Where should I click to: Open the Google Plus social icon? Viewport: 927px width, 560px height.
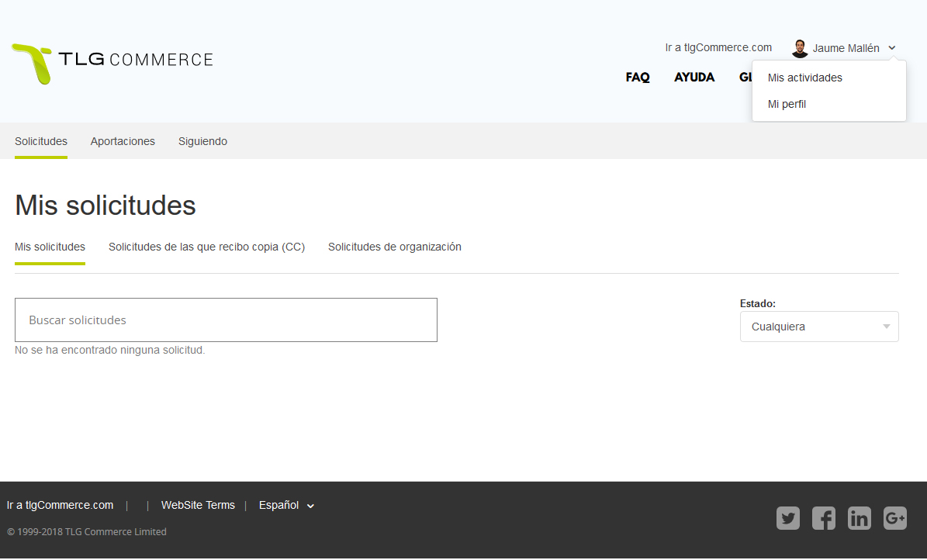(895, 518)
